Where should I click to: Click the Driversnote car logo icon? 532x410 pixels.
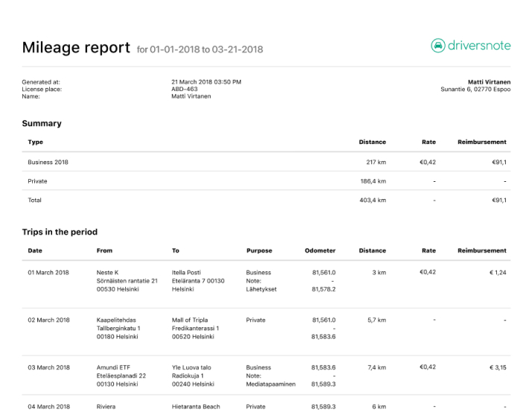[437, 45]
